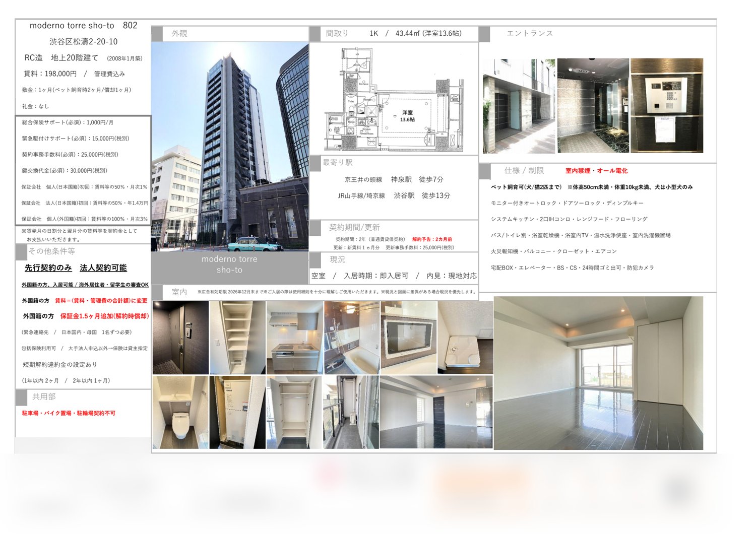Click the 'システムキッチン・2口IHコンロ' line
The image size is (756, 534).
pyautogui.click(x=569, y=219)
